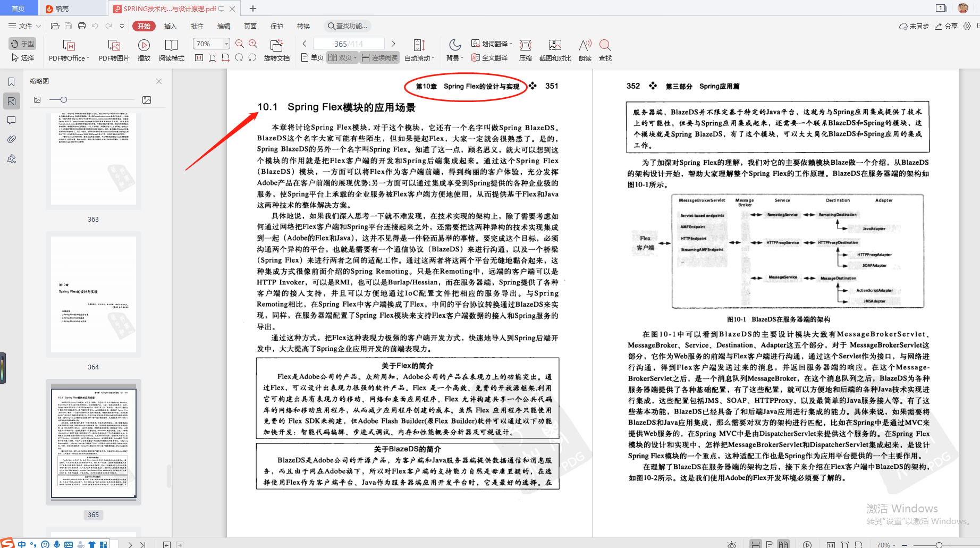Viewport: 980px width, 548px height.
Task: Click fit width icon in toolbar
Action: [x=226, y=57]
